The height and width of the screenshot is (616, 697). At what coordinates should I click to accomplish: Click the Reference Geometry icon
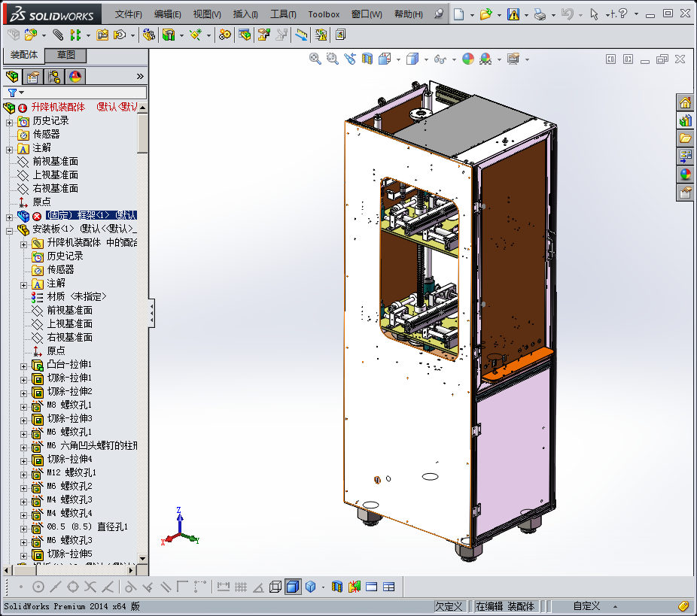196,35
